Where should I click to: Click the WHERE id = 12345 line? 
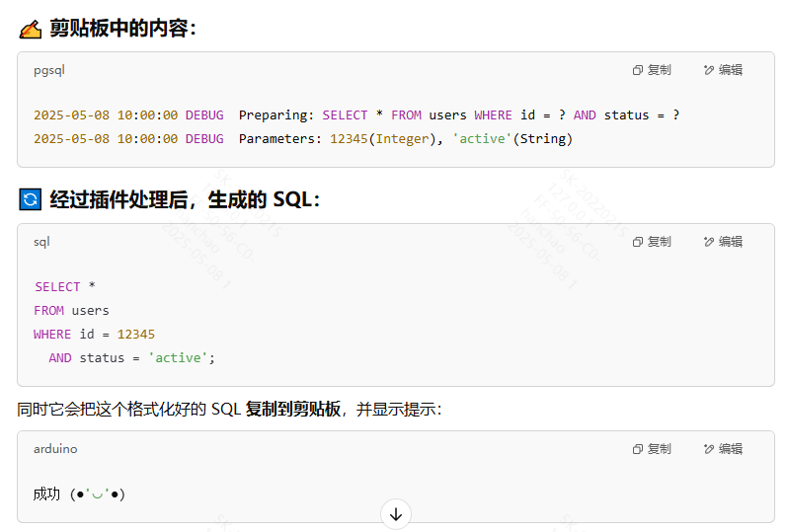[94, 334]
